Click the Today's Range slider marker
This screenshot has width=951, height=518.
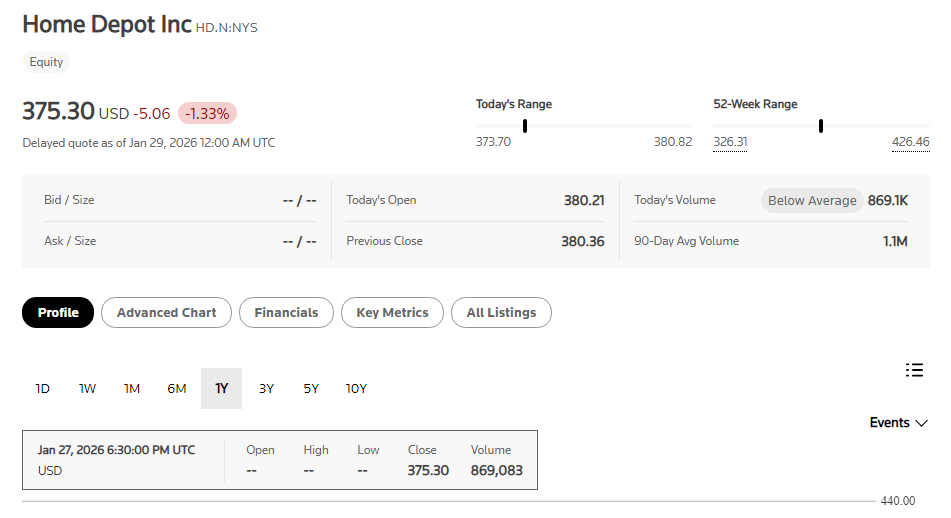click(x=525, y=126)
